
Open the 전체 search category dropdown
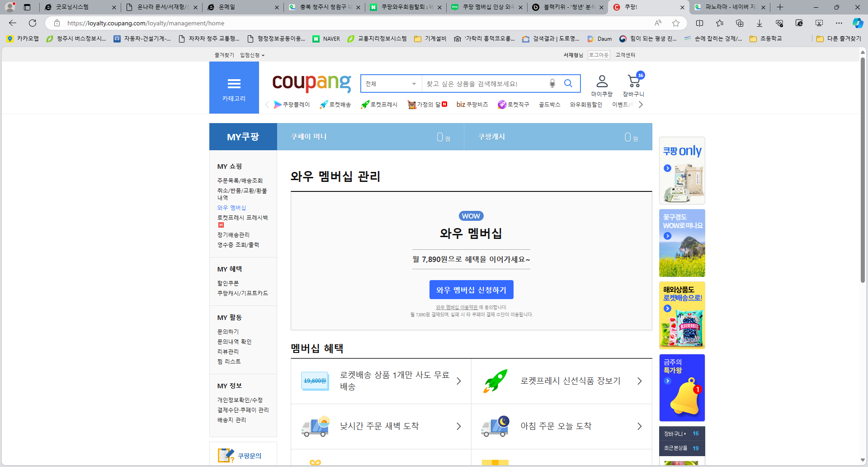coord(391,84)
